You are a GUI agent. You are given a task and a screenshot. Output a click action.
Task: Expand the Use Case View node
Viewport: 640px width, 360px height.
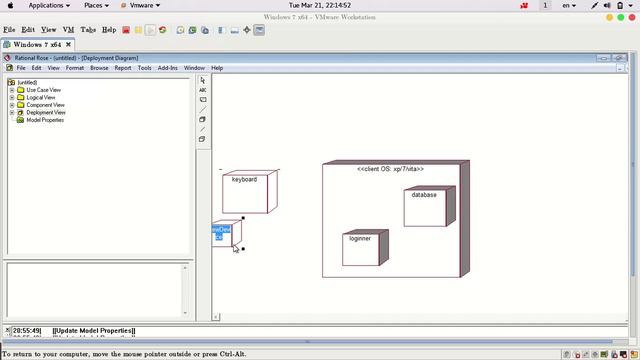tap(12, 90)
